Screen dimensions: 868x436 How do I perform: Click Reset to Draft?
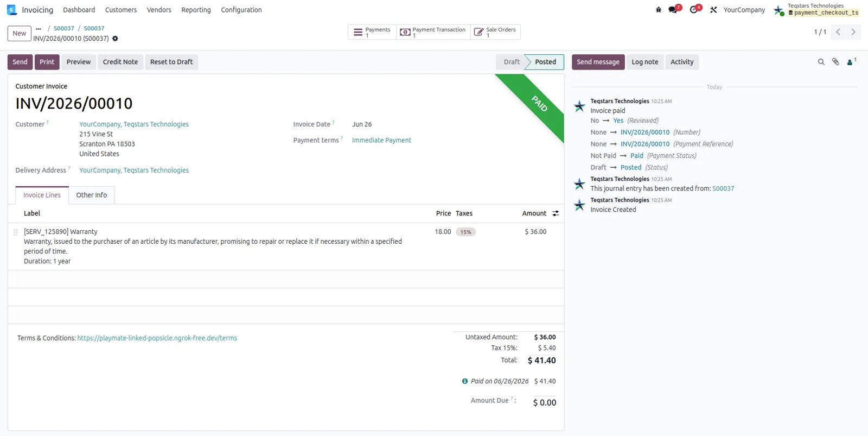[171, 62]
